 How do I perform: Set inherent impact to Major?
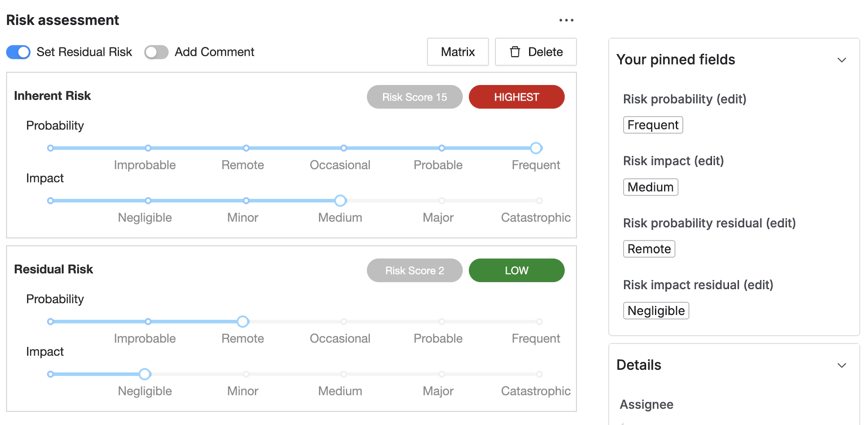[442, 201]
